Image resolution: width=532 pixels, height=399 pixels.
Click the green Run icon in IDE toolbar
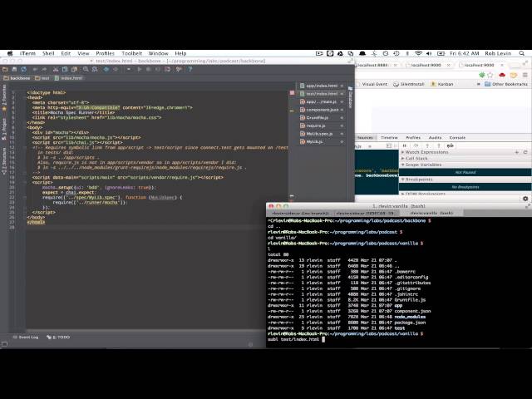139,69
